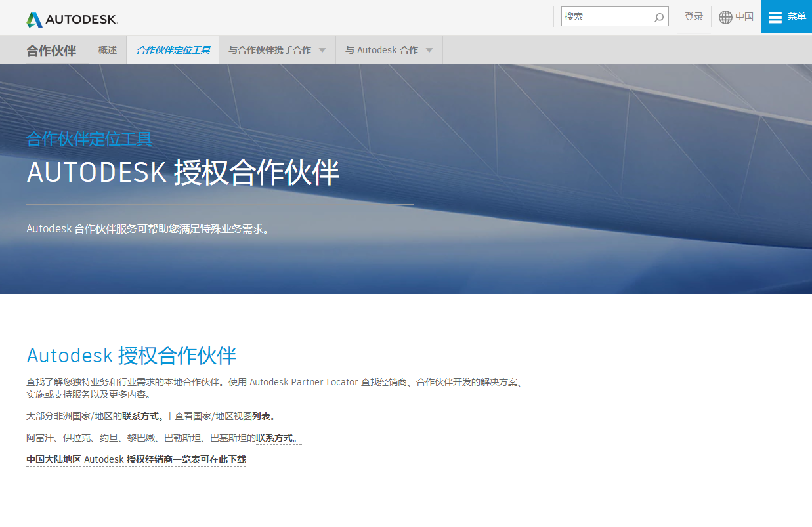Expand the 与 Autodesk 合作 dropdown arrow
812x527 pixels.
tap(429, 50)
